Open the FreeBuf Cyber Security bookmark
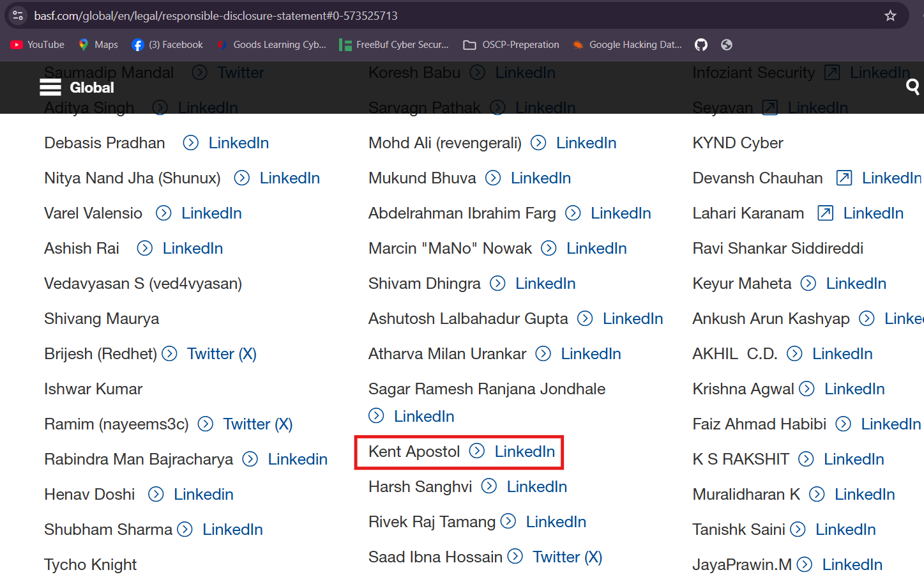 [394, 45]
